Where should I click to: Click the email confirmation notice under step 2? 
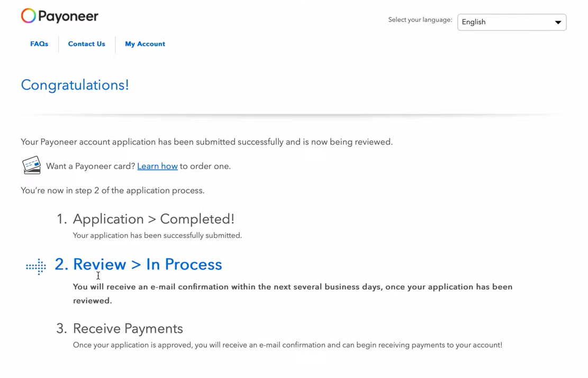click(x=292, y=293)
